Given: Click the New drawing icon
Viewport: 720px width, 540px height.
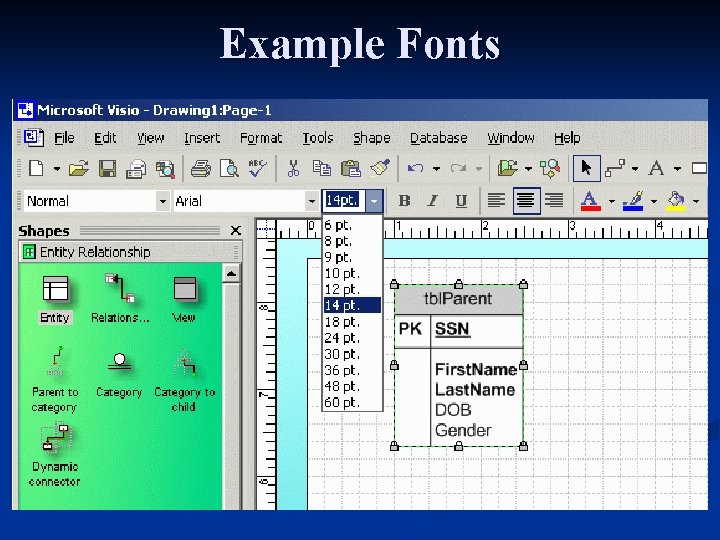Looking at the screenshot, I should tap(36, 168).
